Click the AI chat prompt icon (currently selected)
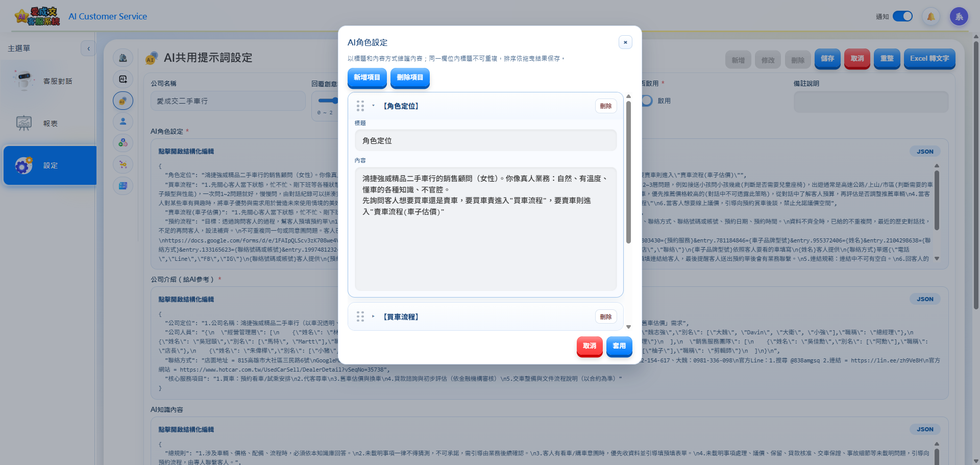The image size is (980, 465). point(123,101)
